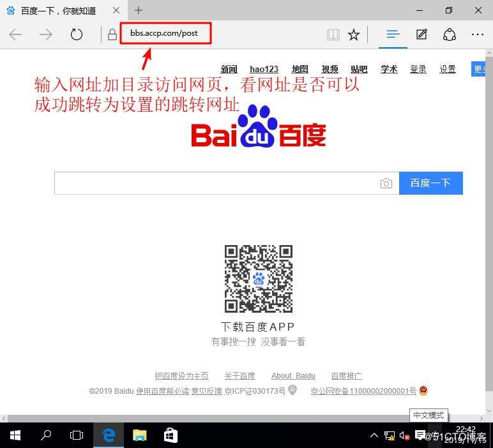Open the Windows Start menu
Viewport: 493px width, 448px height.
click(x=15, y=435)
